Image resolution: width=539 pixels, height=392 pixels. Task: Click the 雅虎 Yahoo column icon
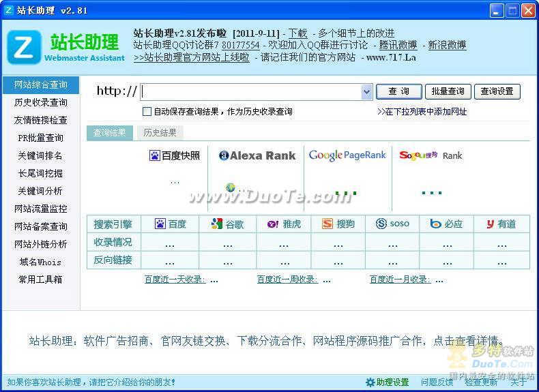click(273, 224)
